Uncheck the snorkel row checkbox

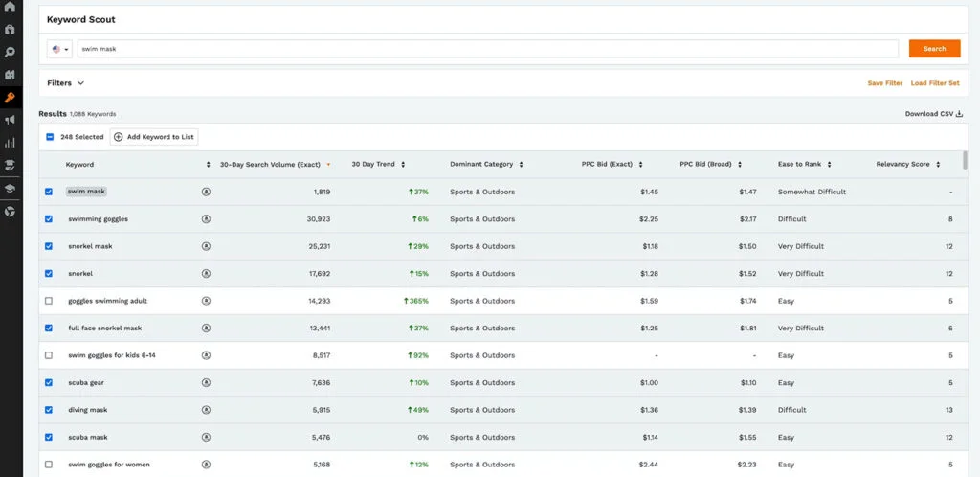point(49,273)
